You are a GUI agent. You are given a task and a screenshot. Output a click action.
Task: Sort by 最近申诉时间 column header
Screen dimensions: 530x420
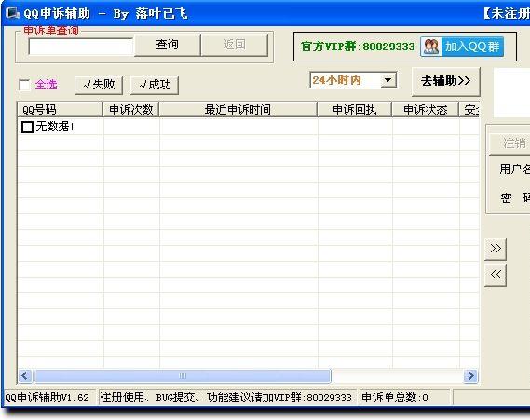point(238,110)
